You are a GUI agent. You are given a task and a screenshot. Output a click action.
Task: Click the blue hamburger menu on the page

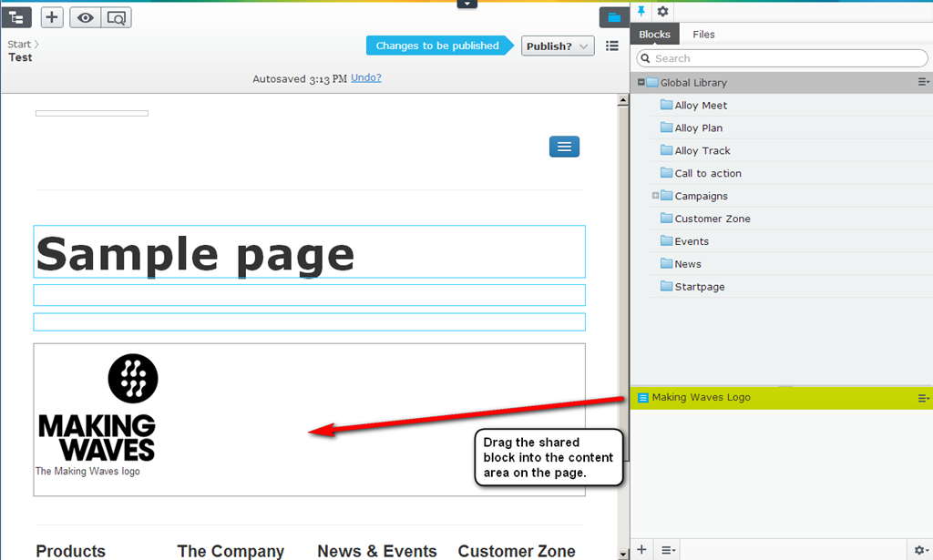pos(564,147)
